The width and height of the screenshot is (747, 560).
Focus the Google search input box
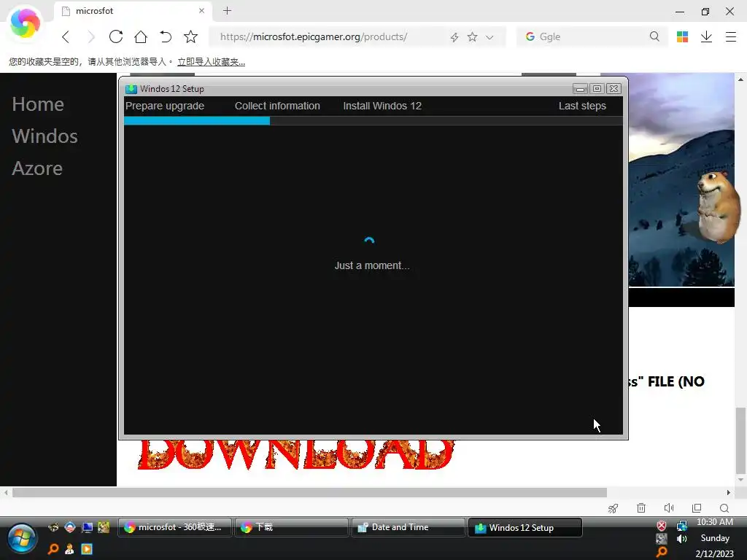coord(591,36)
